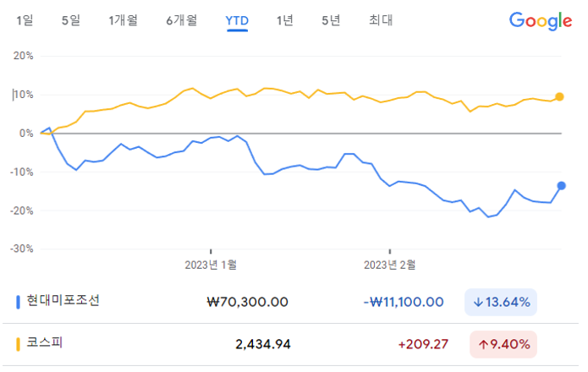
Task: Click the ₩70,300.00 price value
Action: click(247, 302)
